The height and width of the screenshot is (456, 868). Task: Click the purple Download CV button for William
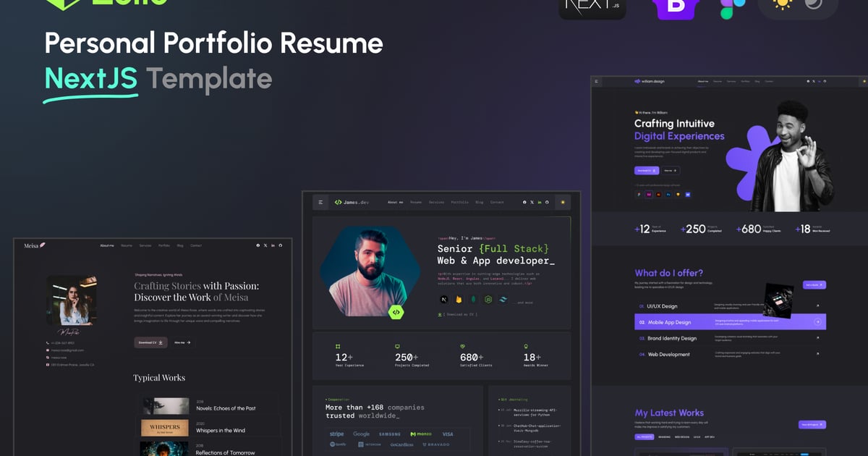646,171
